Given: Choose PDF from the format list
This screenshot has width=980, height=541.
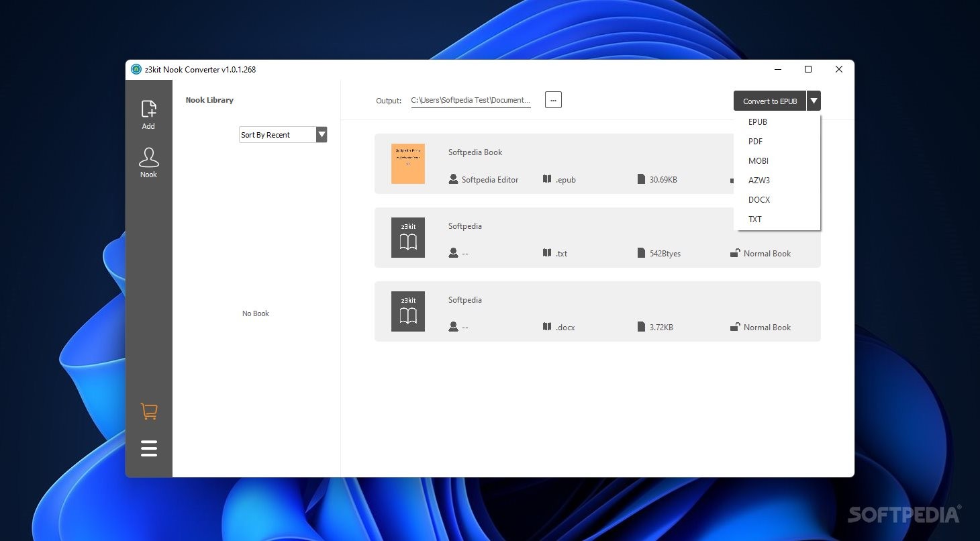Looking at the screenshot, I should tap(755, 142).
